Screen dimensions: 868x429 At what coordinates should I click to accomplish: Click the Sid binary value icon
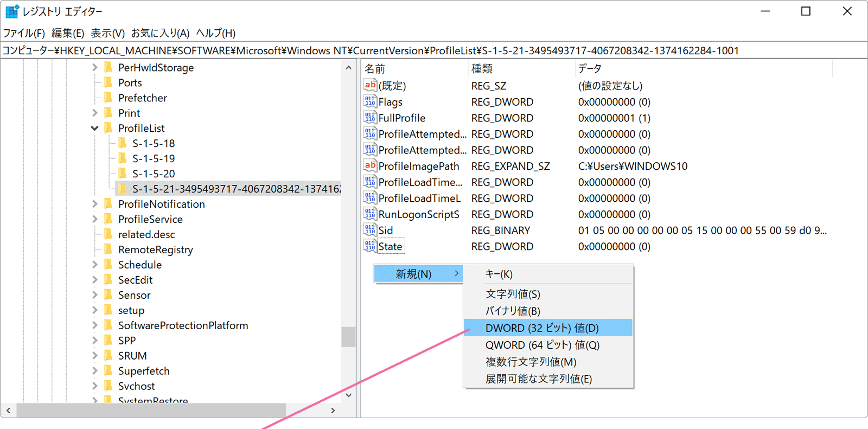370,230
